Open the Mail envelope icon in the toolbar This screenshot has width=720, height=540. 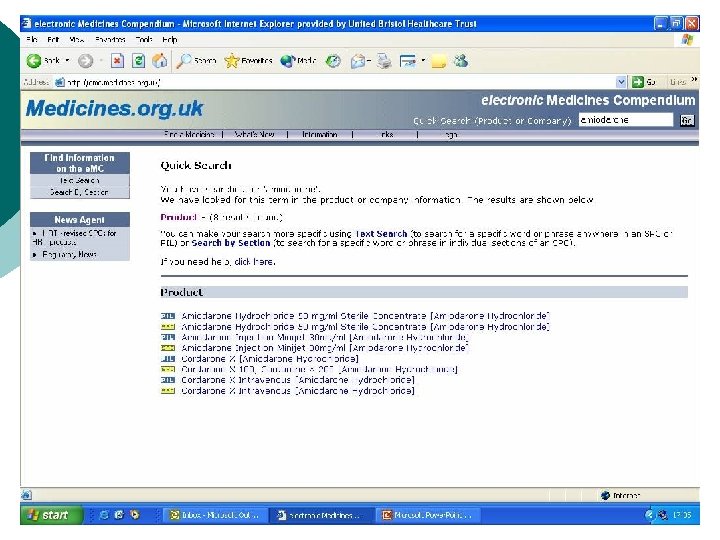coord(358,61)
